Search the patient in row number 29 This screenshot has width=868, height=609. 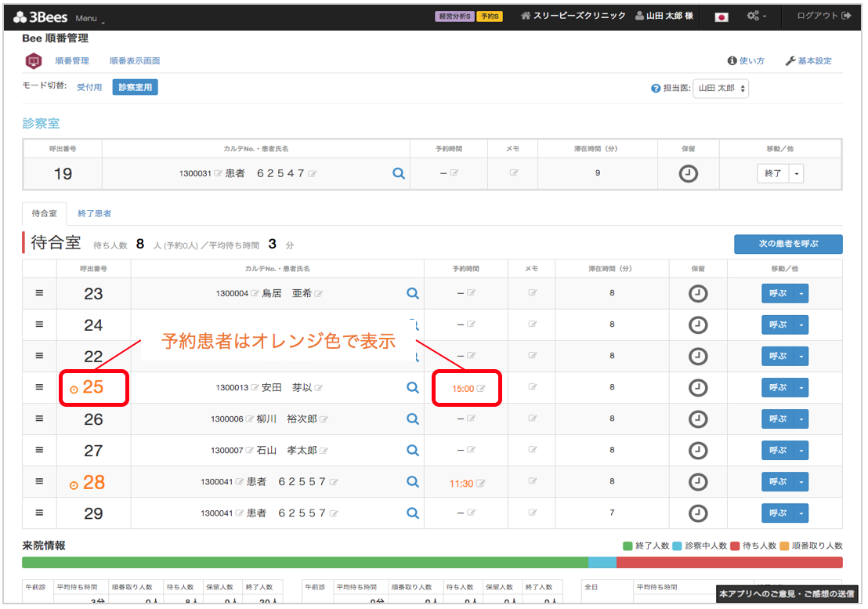412,513
